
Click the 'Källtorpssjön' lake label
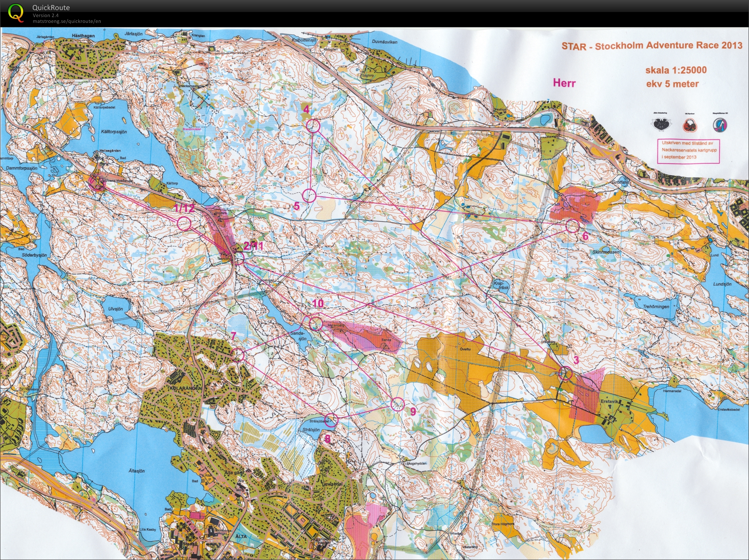point(114,131)
